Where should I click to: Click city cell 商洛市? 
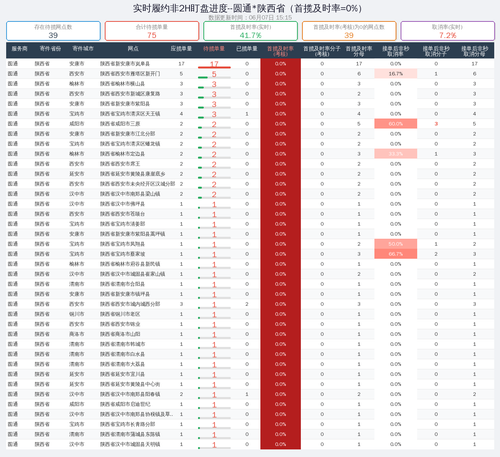pos(77,334)
